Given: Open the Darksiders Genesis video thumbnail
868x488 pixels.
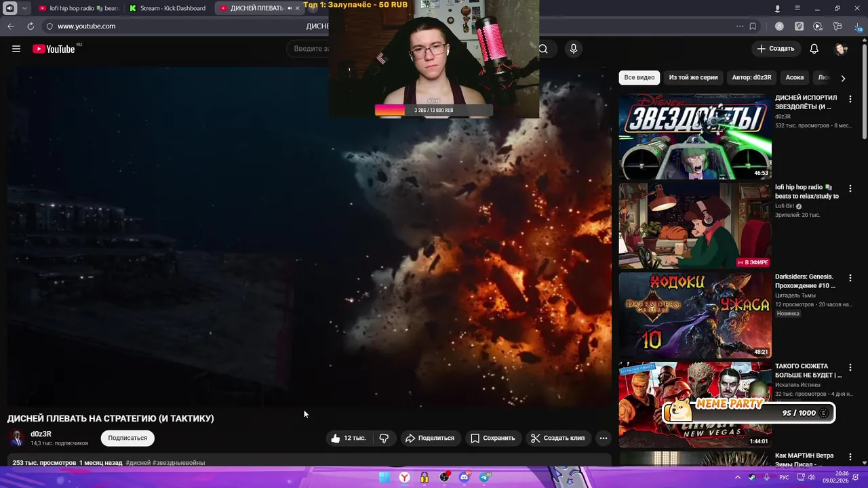Looking at the screenshot, I should tap(695, 315).
